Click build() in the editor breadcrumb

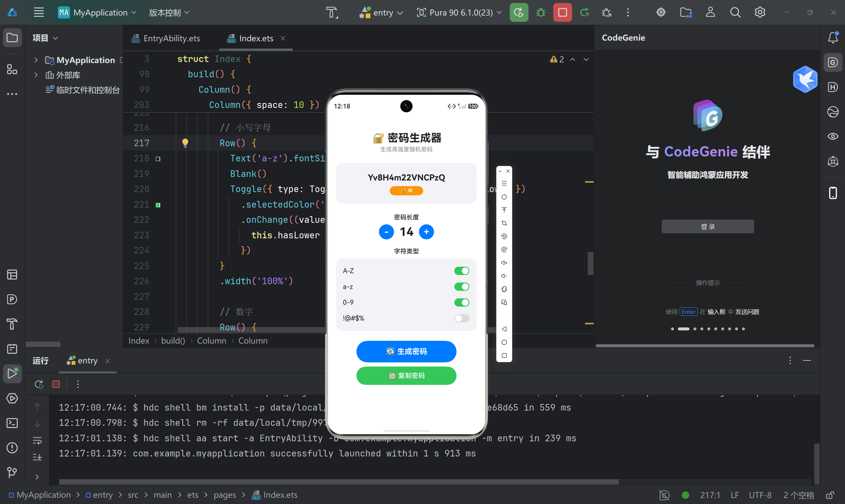click(x=173, y=341)
